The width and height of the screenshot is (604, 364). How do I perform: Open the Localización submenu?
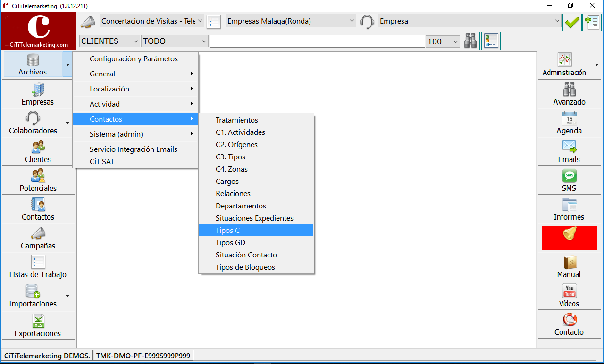135,89
